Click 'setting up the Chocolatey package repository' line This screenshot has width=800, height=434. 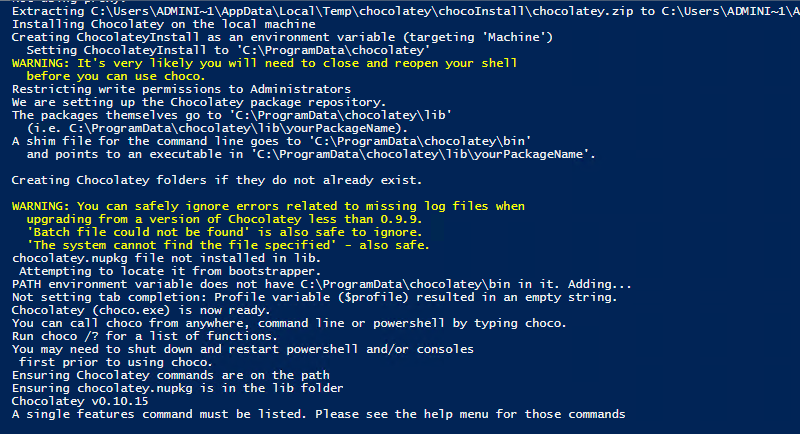pyautogui.click(x=198, y=101)
